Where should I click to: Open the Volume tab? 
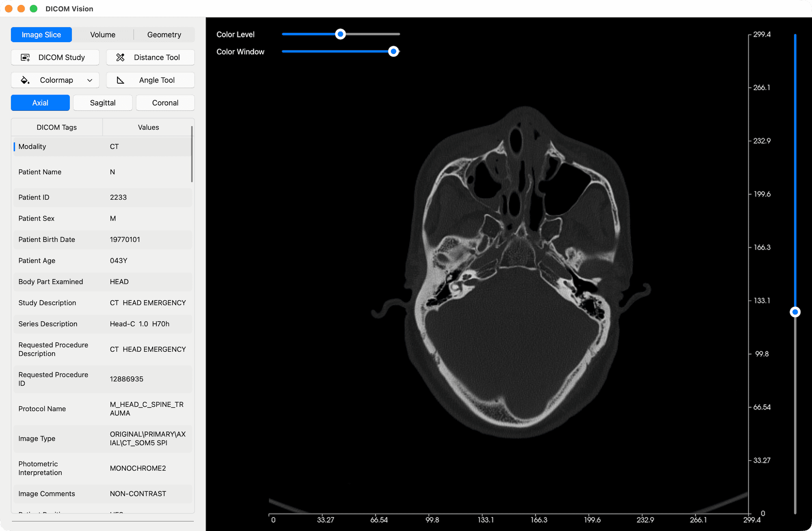103,34
